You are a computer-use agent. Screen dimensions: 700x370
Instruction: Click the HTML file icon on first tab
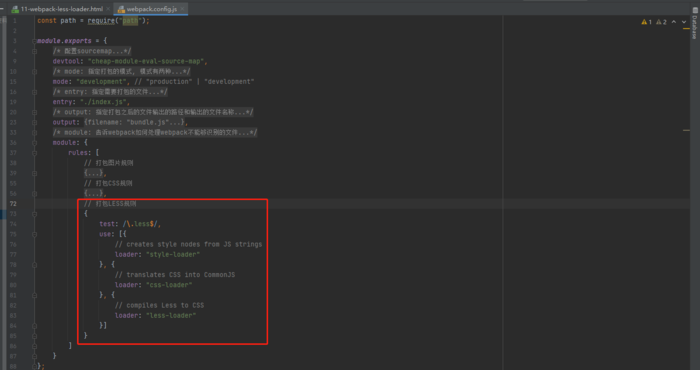[x=15, y=9]
